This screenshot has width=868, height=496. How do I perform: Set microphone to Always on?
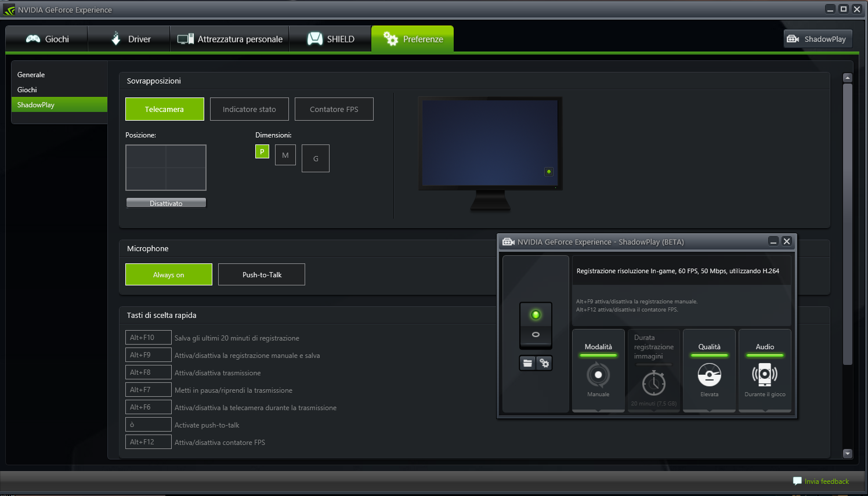pyautogui.click(x=169, y=274)
